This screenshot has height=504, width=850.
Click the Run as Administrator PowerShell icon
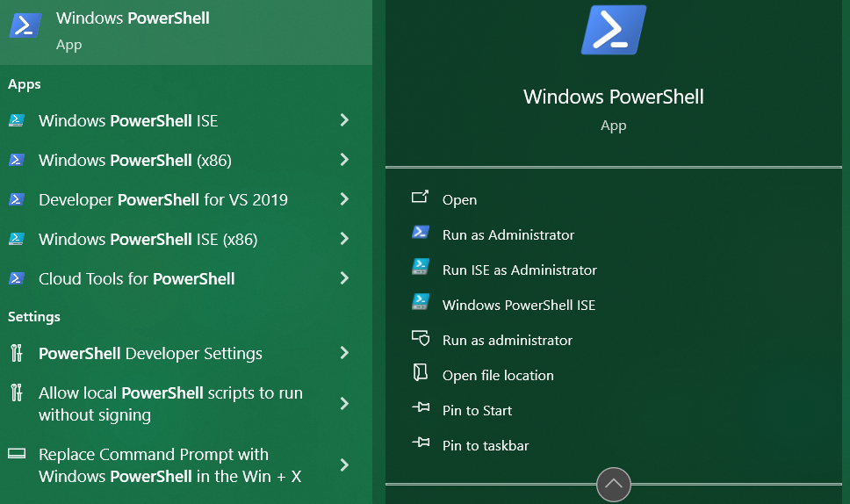click(x=421, y=233)
